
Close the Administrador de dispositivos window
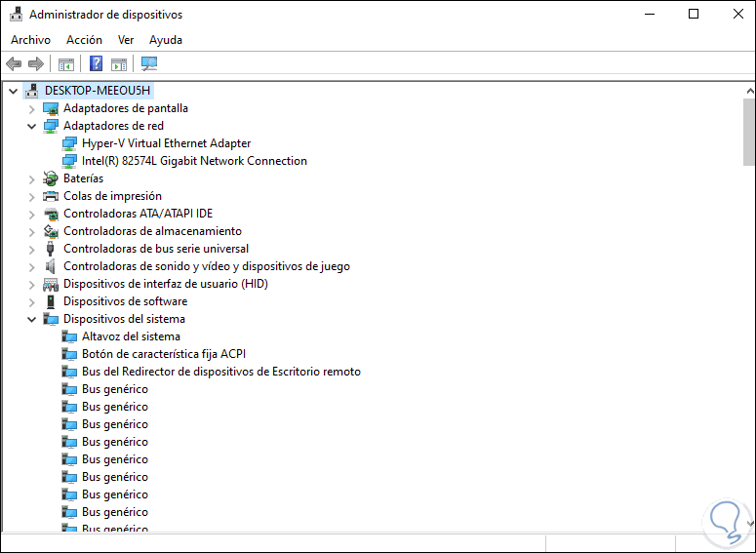pos(737,14)
